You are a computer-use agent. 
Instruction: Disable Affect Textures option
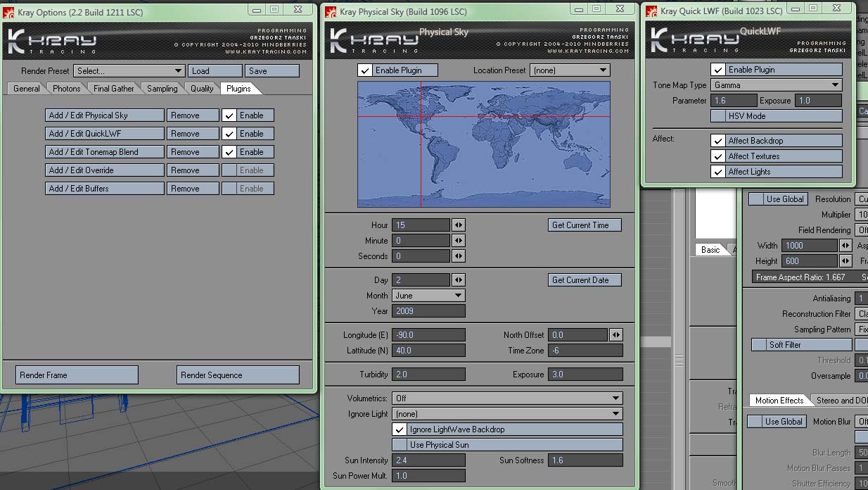point(718,156)
